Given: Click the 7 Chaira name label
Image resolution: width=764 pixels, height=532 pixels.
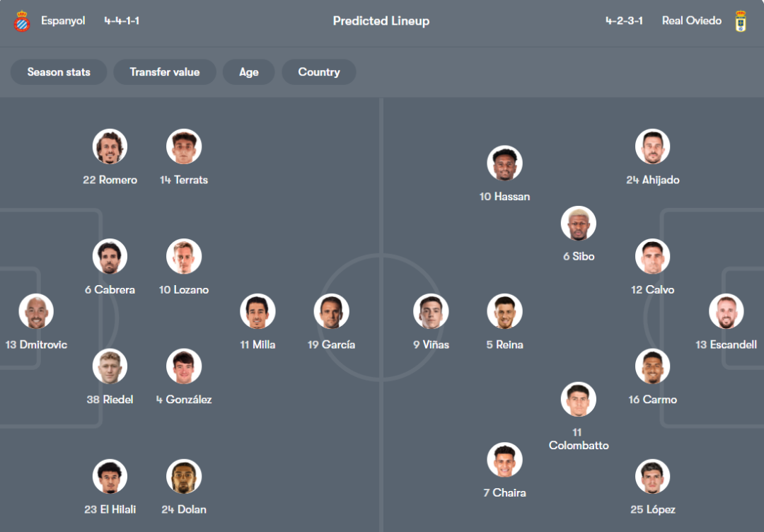Looking at the screenshot, I should pos(504,492).
